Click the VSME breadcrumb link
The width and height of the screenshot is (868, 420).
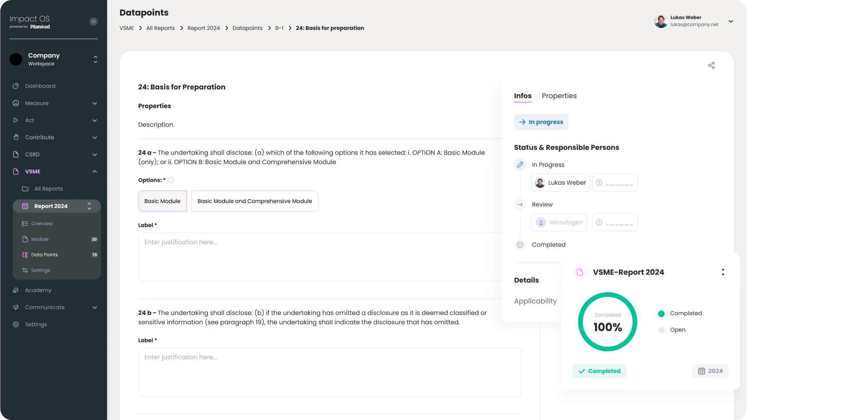pyautogui.click(x=127, y=28)
